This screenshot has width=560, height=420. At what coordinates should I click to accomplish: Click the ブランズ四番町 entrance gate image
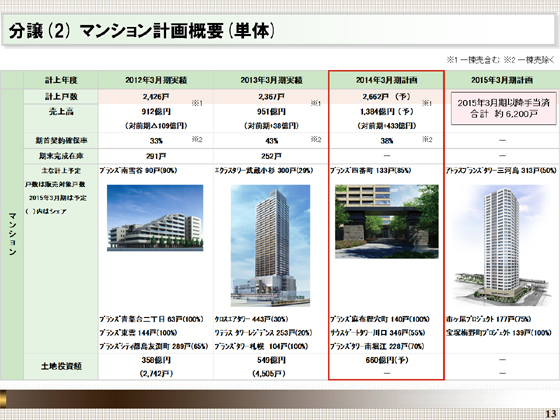tap(387, 221)
